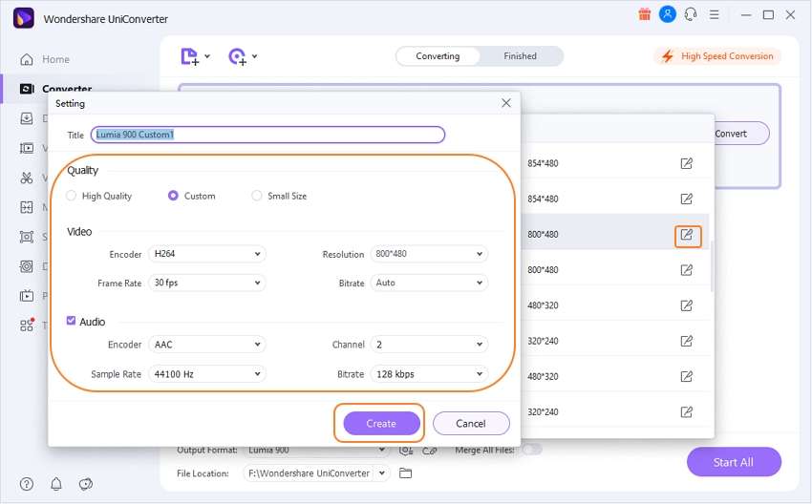Image resolution: width=812 pixels, height=504 pixels.
Task: Select the Custom quality radio option
Action: 173,196
